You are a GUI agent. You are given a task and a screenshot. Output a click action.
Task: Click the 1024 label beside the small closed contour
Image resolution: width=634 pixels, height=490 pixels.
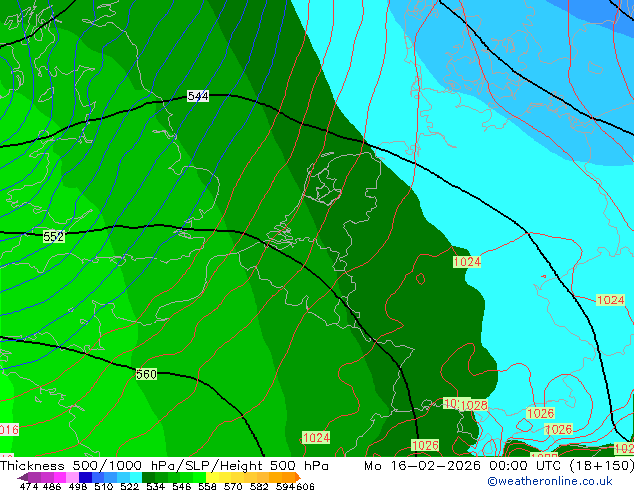467,262
